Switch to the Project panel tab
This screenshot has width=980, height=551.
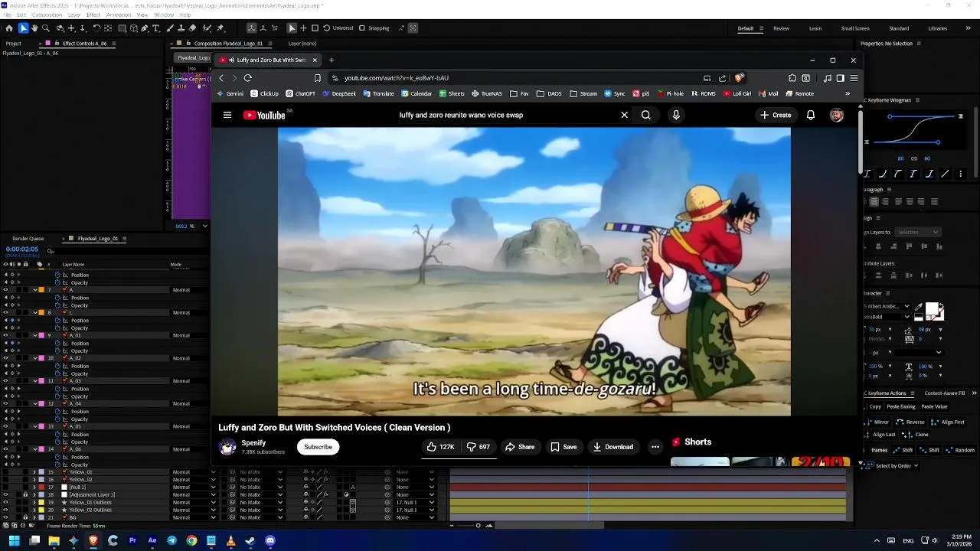coord(13,44)
